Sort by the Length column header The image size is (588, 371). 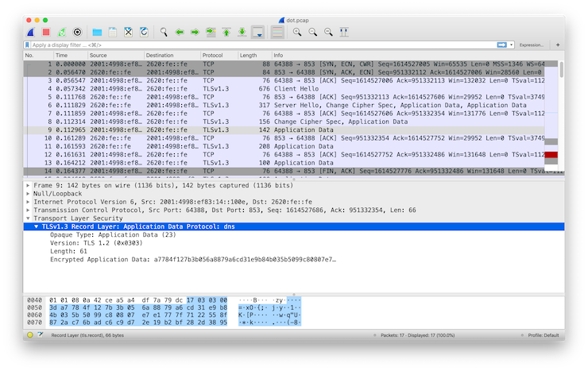(x=254, y=55)
